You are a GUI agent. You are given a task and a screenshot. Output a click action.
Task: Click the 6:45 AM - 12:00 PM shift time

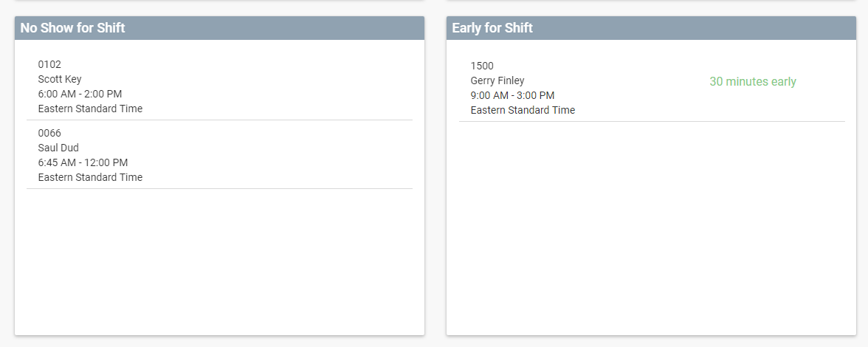[x=83, y=162]
